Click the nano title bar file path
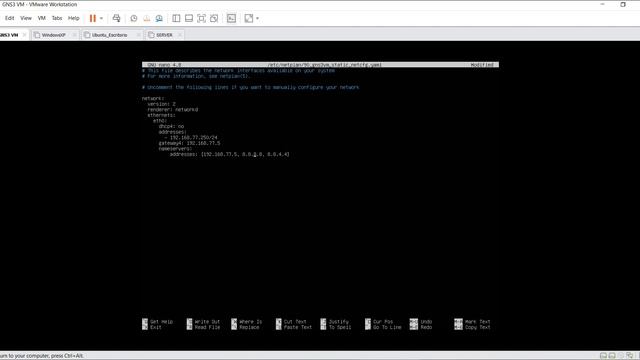Viewport: 640px width, 360px height. click(324, 65)
